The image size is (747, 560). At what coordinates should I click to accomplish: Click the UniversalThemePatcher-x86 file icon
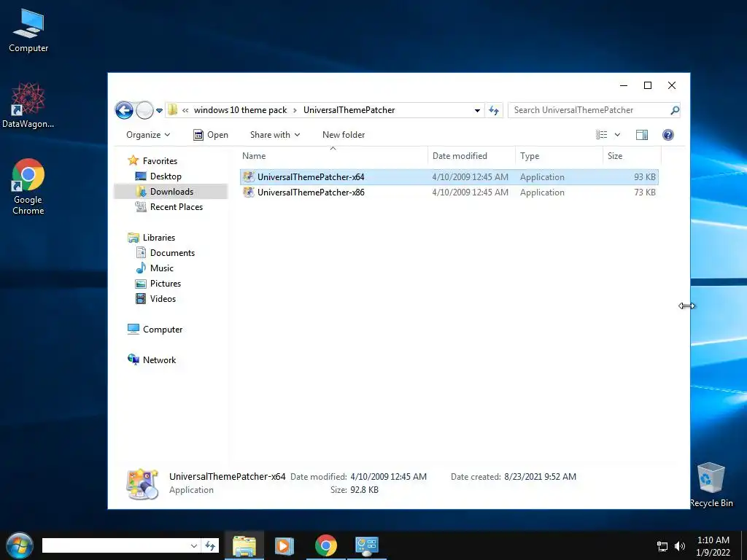point(248,192)
